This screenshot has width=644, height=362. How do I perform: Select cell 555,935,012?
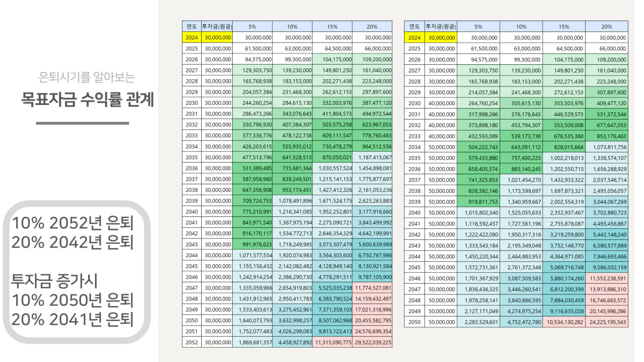[292, 146]
